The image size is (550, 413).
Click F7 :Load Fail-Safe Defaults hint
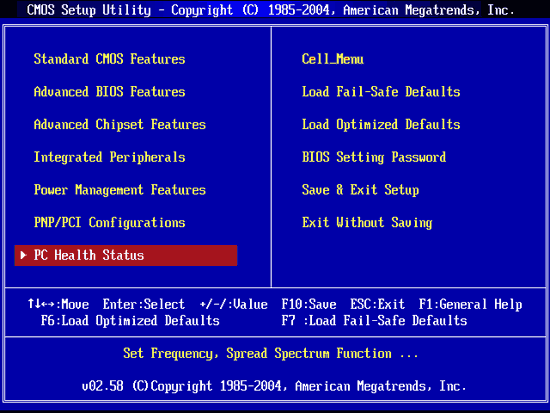pos(374,320)
